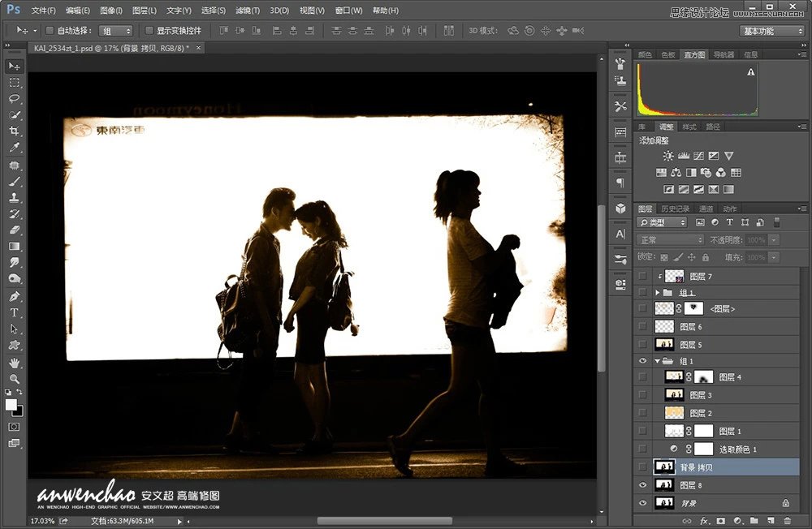Viewport: 812px width, 529px height.
Task: Open the 类型 layer filter dropdown
Action: point(662,222)
